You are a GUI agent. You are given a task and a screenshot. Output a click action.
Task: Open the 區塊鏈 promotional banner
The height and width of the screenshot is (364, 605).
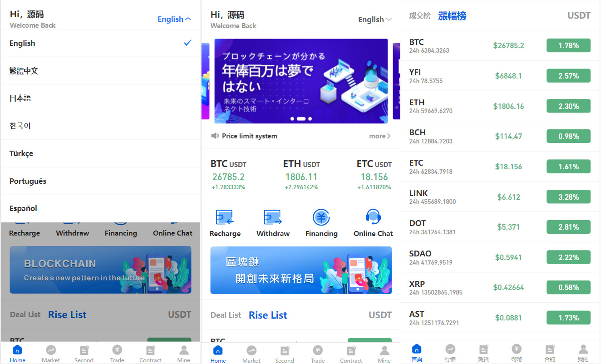301,270
